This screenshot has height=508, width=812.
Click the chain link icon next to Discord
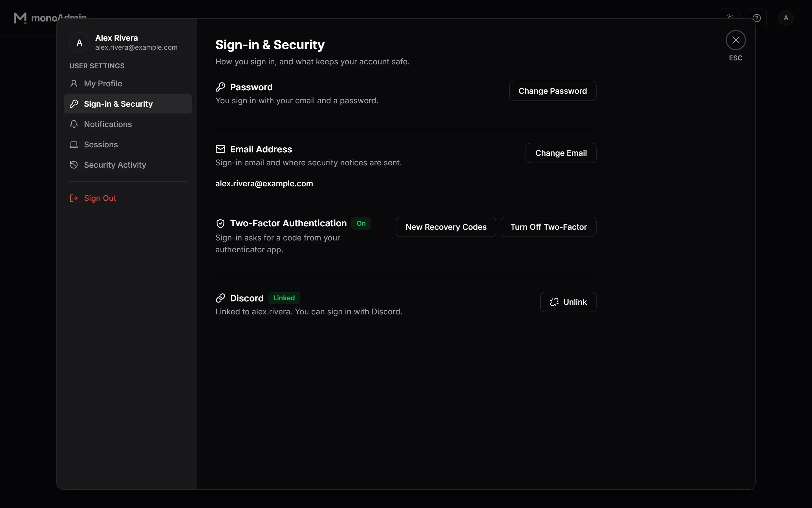220,298
